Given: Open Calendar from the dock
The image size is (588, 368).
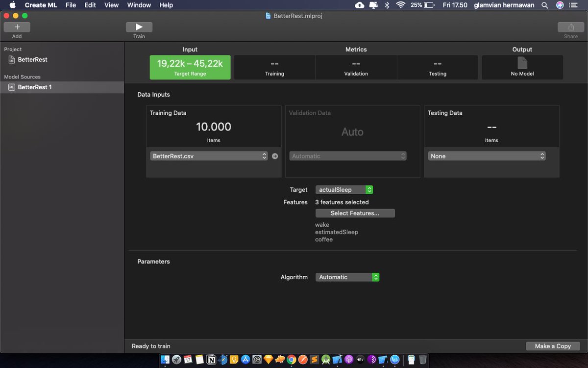Looking at the screenshot, I should [x=188, y=360].
